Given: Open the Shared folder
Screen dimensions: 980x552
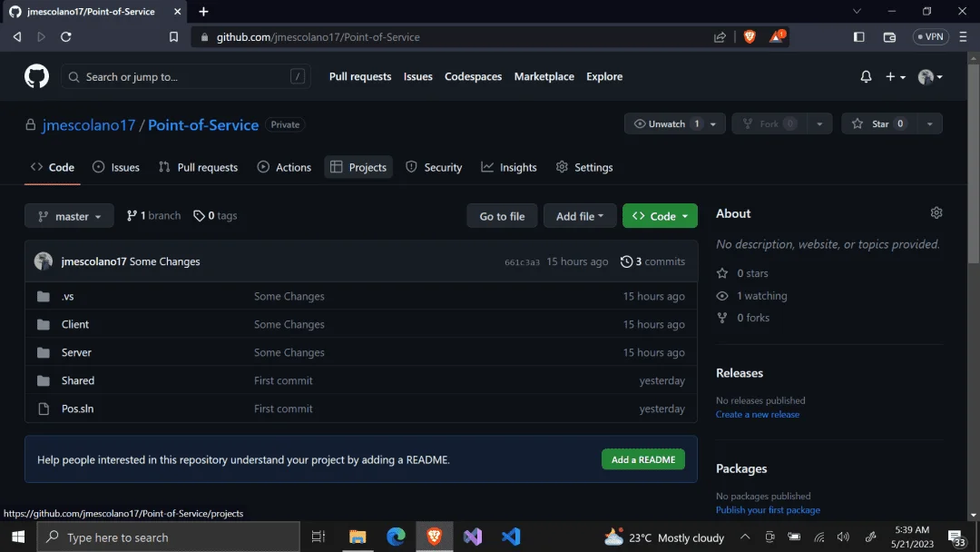Looking at the screenshot, I should tap(77, 380).
